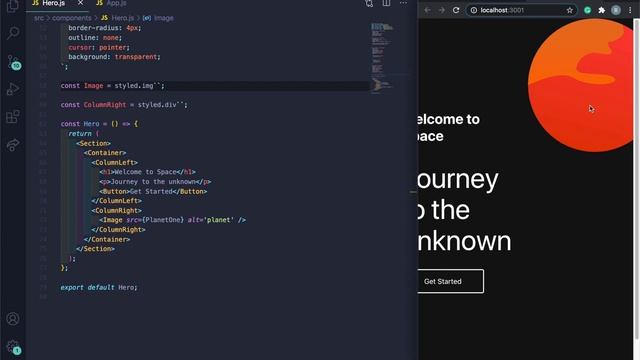Click the open changes icon in editor toolbar
The width and height of the screenshot is (640, 360).
pos(369,3)
